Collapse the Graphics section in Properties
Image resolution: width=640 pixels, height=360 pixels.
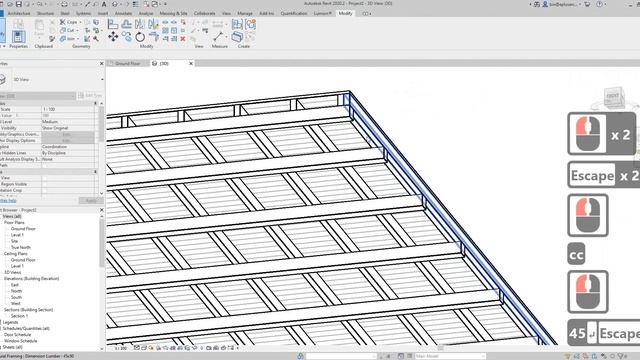(x=96, y=103)
